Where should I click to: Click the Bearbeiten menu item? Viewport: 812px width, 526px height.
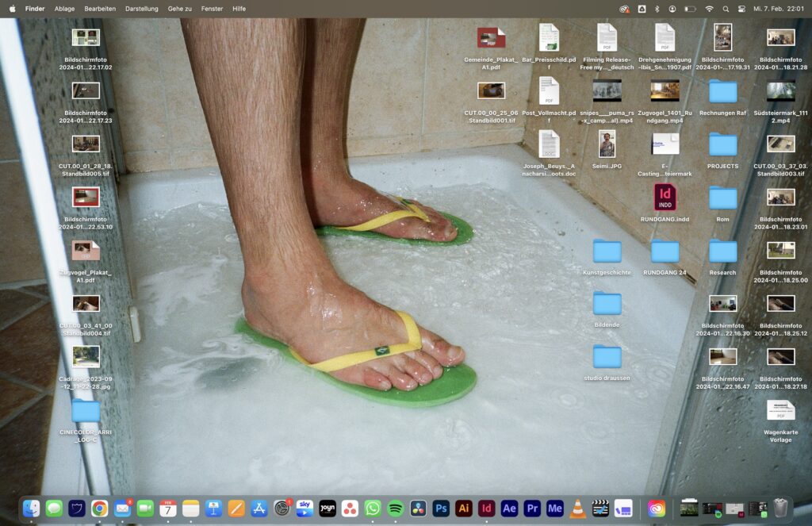pos(100,9)
